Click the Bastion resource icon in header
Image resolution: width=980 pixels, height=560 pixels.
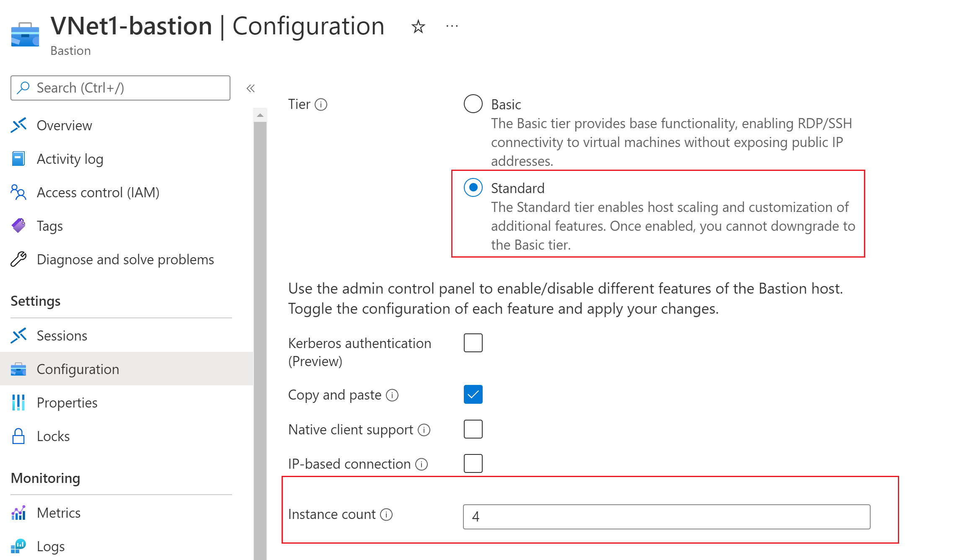[x=25, y=34]
